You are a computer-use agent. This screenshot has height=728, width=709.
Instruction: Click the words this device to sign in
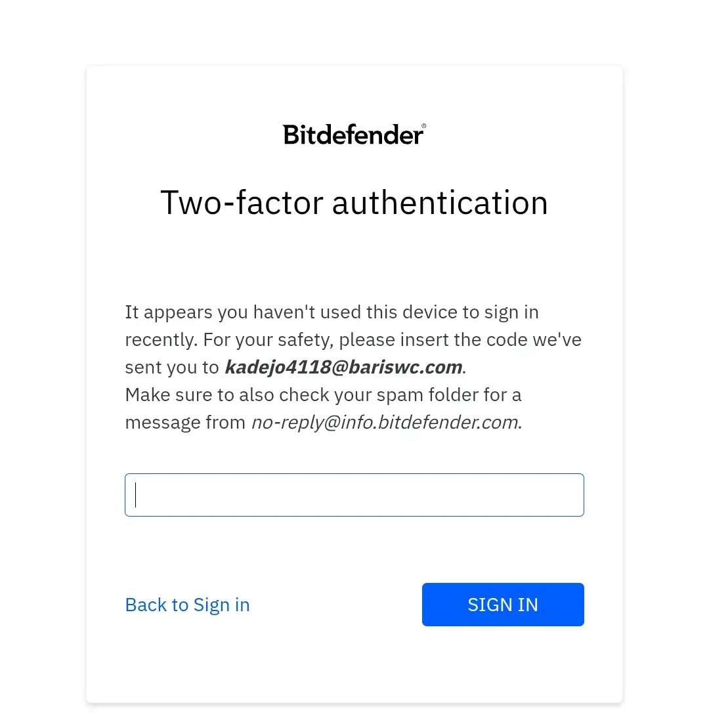452,312
